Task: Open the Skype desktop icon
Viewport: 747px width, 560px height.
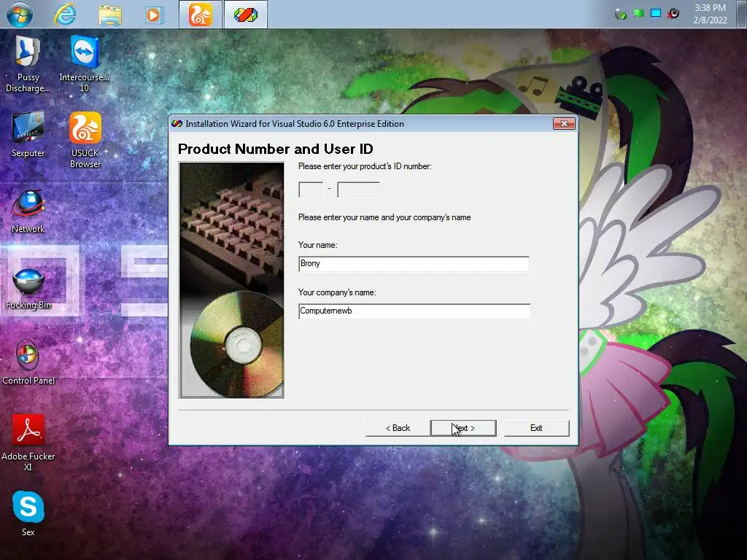Action: coord(28,513)
